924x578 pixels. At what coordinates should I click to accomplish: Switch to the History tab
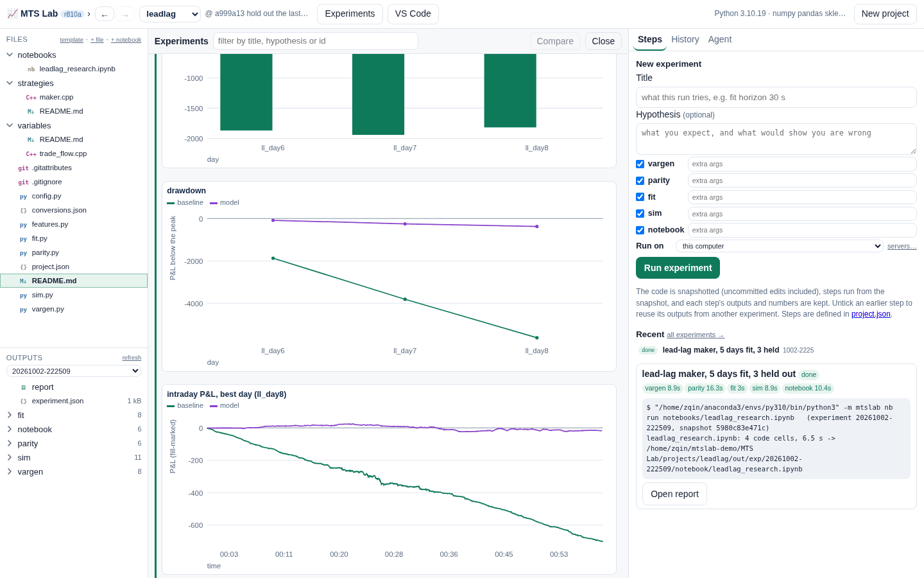[x=685, y=40]
